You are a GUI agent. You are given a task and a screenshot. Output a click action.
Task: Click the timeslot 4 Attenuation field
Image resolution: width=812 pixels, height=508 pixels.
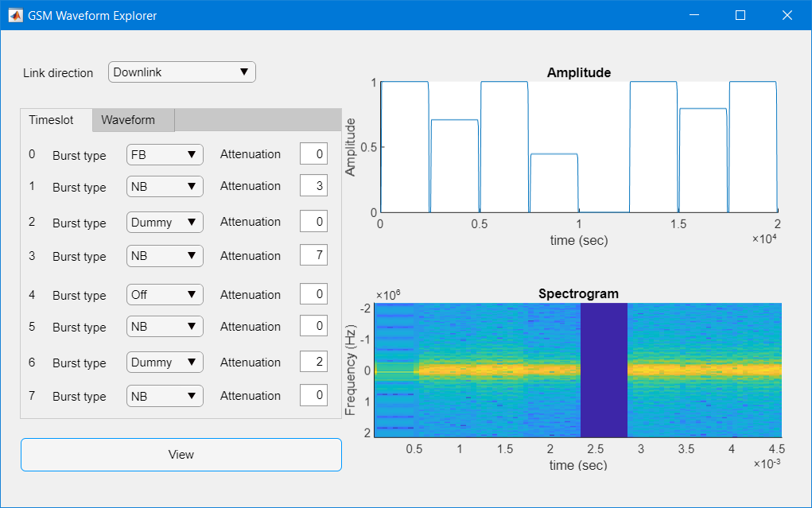coord(314,294)
